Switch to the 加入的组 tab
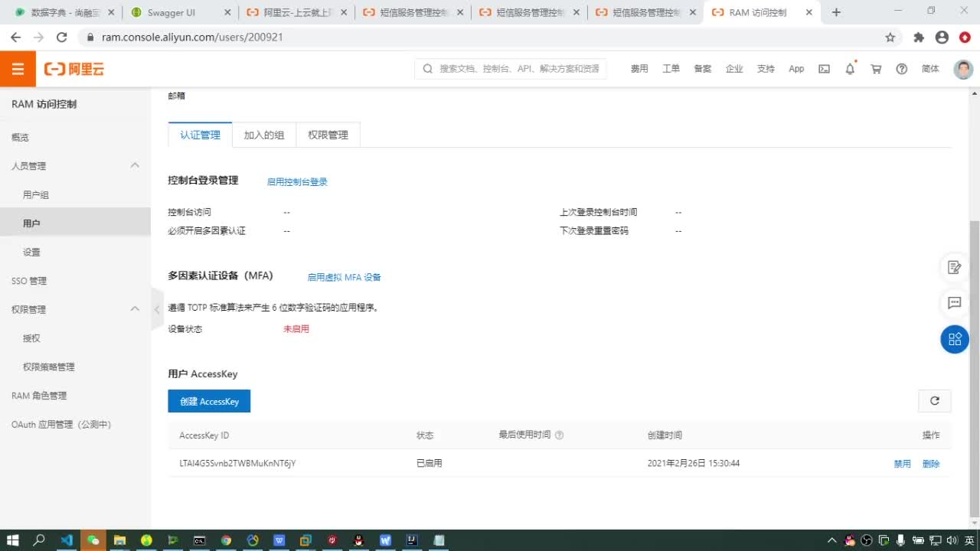Image resolution: width=980 pixels, height=551 pixels. (x=264, y=135)
